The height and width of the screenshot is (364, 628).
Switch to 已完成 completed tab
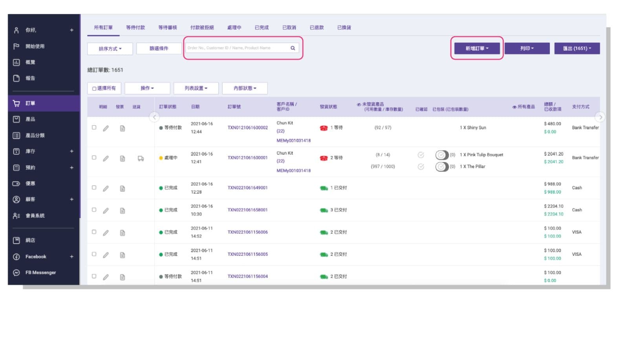coord(262,27)
